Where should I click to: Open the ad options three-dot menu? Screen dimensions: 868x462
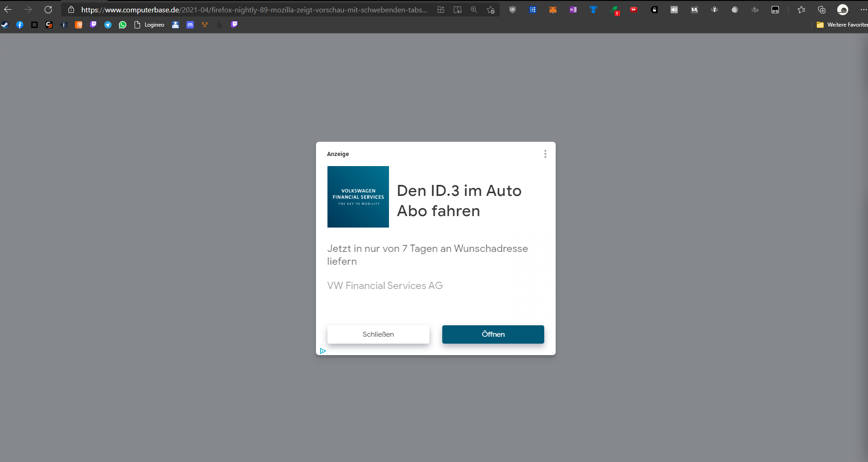(545, 154)
